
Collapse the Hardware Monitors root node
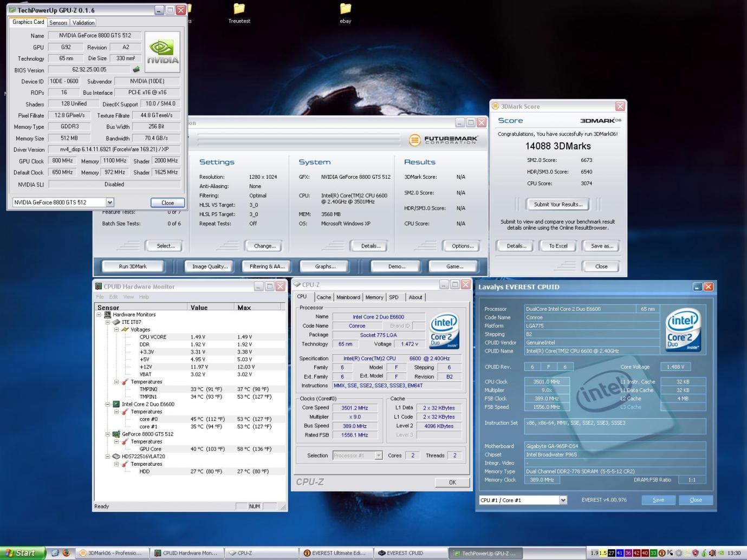pyautogui.click(x=99, y=315)
